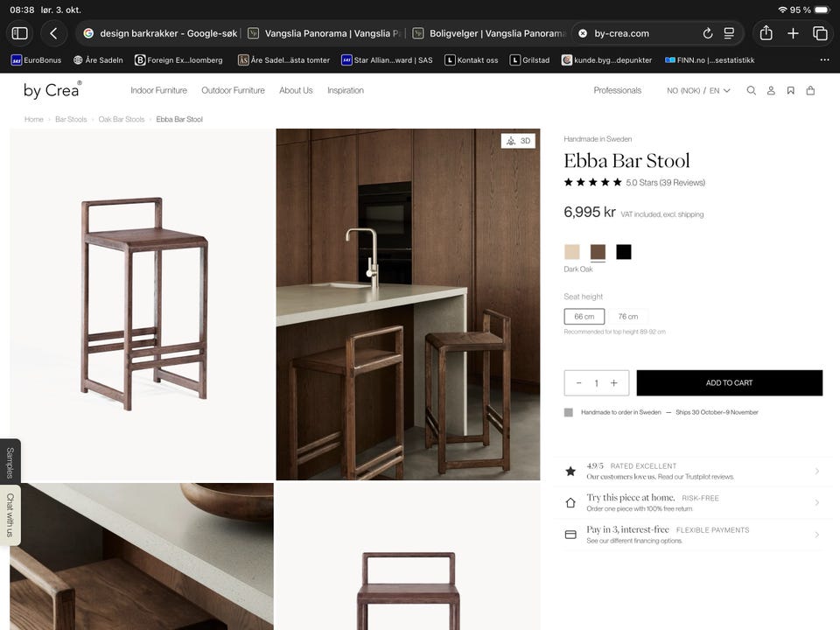Open the Professionals link
This screenshot has width=840, height=630.
pyautogui.click(x=617, y=90)
